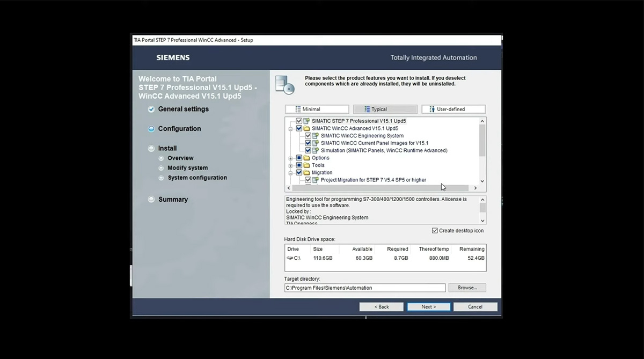Select the Tools label in the tree
The height and width of the screenshot is (359, 644).
318,165
